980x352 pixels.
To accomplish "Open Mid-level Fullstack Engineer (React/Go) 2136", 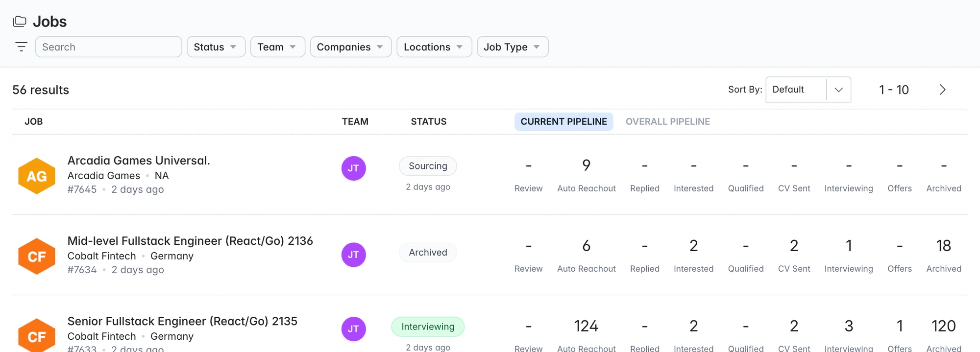I will 190,241.
